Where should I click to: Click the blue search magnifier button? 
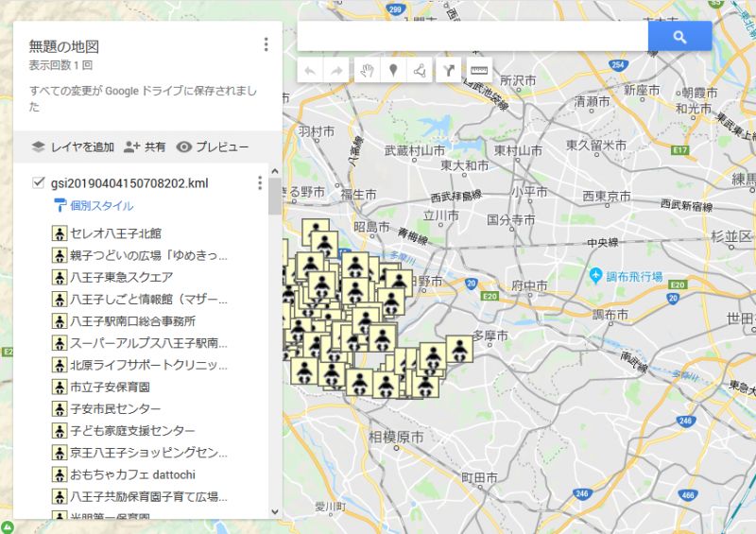pos(679,36)
